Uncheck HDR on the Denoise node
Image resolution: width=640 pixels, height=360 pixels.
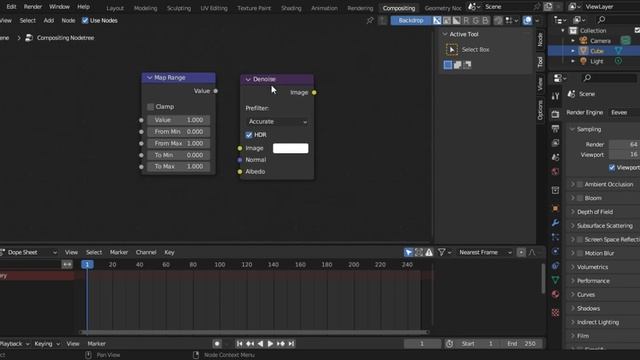pos(249,135)
